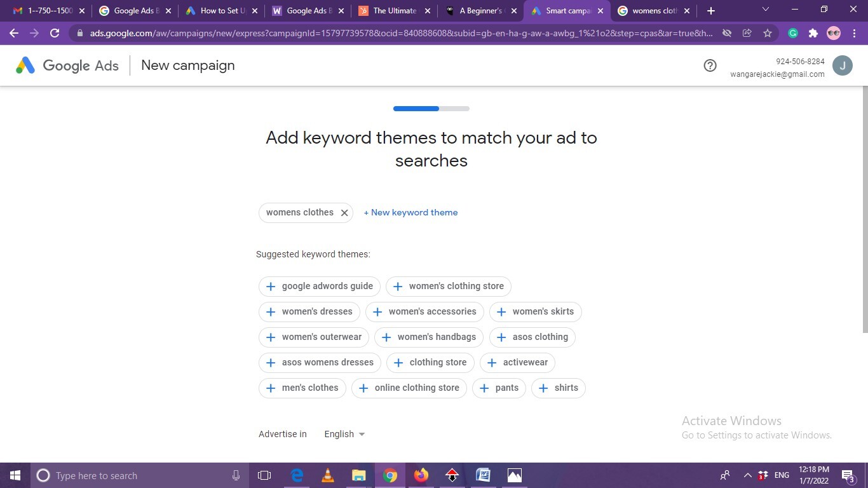Add the 'asos clothing' suggested theme
The height and width of the screenshot is (488, 868).
coord(532,337)
